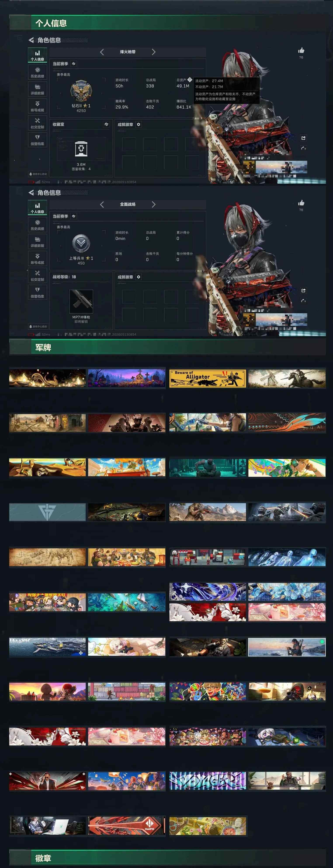Viewport: 333px width, 868px height.
Task: Click the 撤离率 value 29.9%
Action: (122, 107)
